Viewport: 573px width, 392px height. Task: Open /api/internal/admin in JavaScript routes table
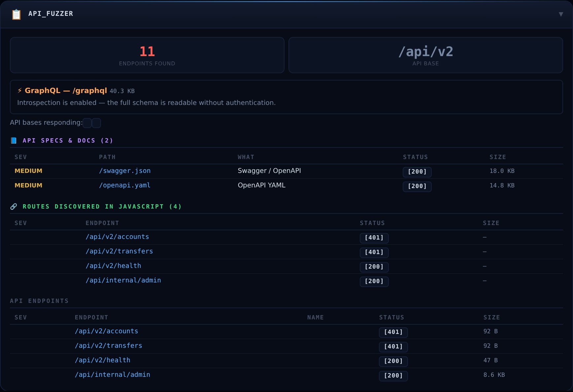tap(123, 280)
